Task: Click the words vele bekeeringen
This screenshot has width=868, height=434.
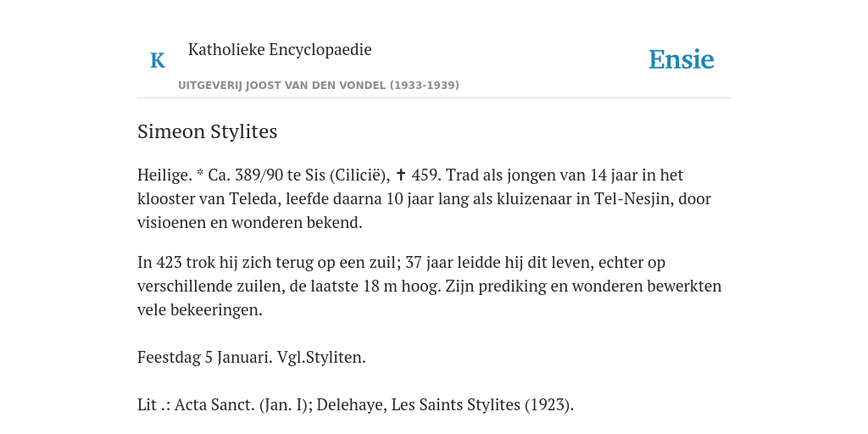Action: pos(199,309)
